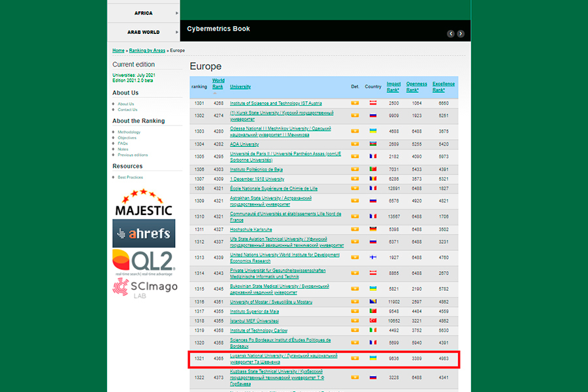Open details icon for Hochschule Karlsruhe row
The width and height of the screenshot is (588, 392).
click(355, 229)
